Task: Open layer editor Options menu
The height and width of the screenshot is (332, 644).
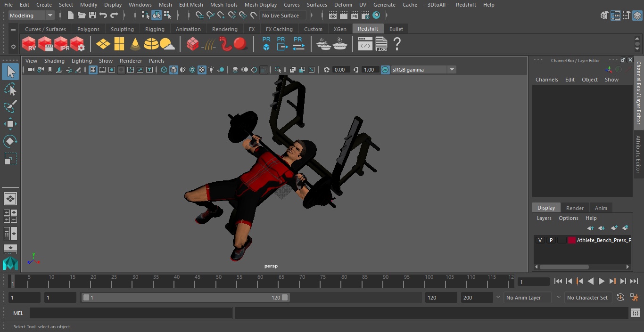Action: [568, 218]
